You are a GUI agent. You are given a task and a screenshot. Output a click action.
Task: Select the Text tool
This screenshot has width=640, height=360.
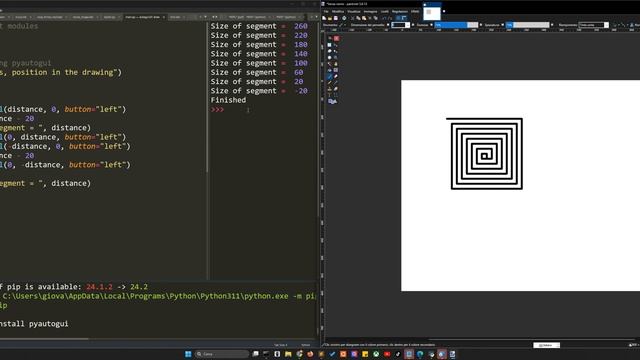329,95
